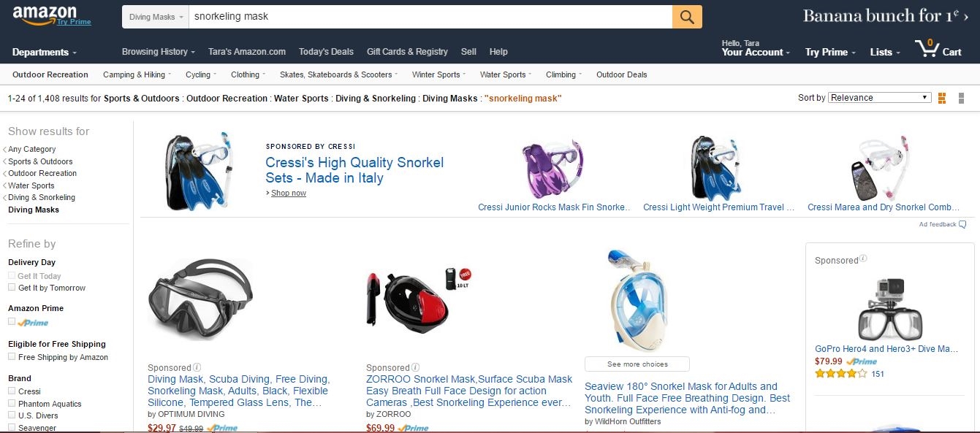Open the Sort by Relevance dropdown

pyautogui.click(x=879, y=98)
